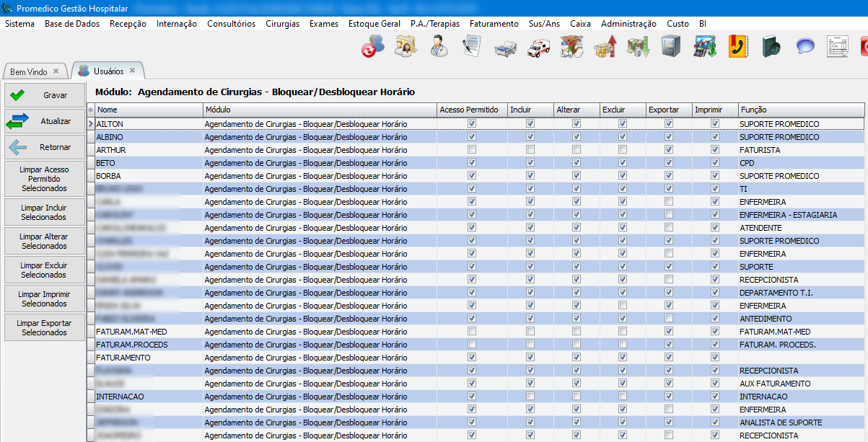This screenshot has width=868, height=442.
Task: Switch to the Bem Vindo tab
Action: pyautogui.click(x=29, y=72)
